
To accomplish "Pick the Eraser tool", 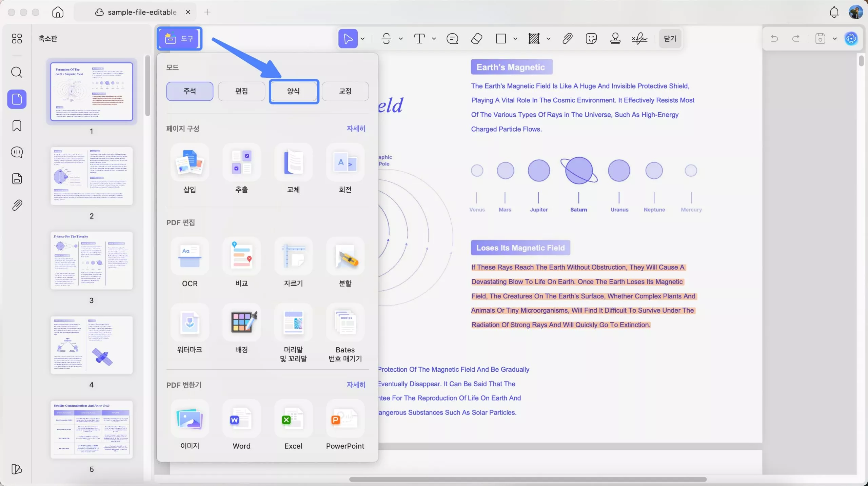I will pyautogui.click(x=477, y=39).
